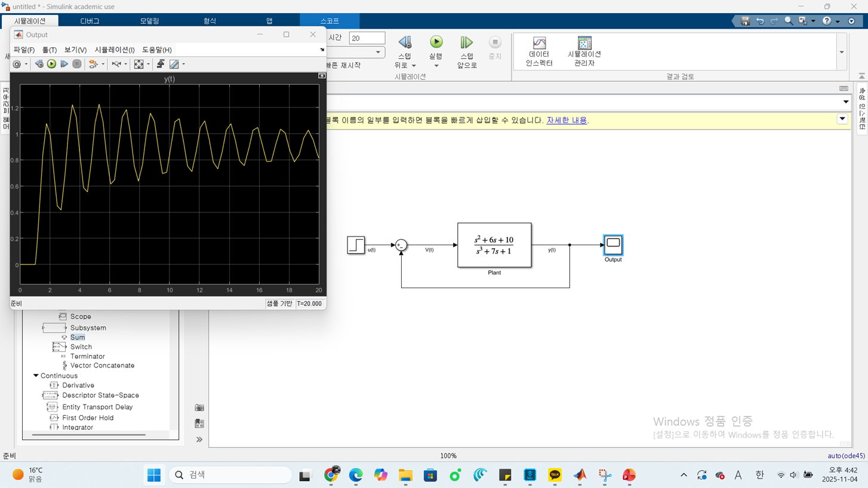
Task: Select Integrator in library list
Action: [78, 427]
